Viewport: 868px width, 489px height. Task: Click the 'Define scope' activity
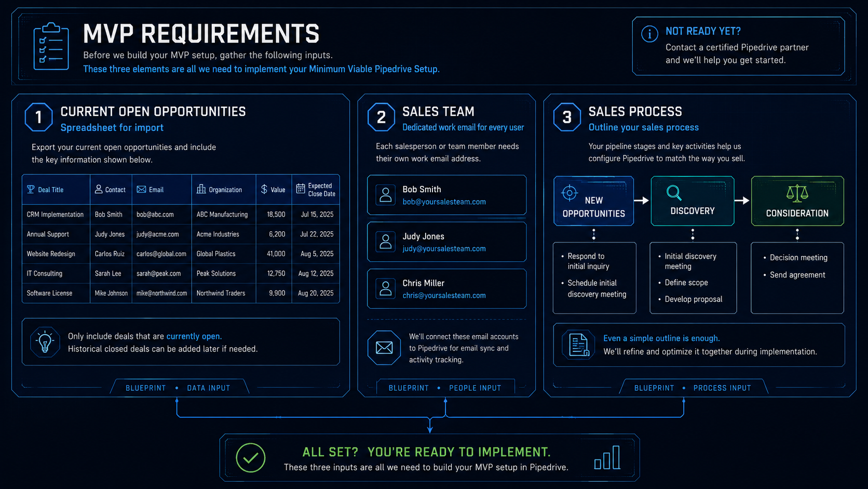pos(686,283)
